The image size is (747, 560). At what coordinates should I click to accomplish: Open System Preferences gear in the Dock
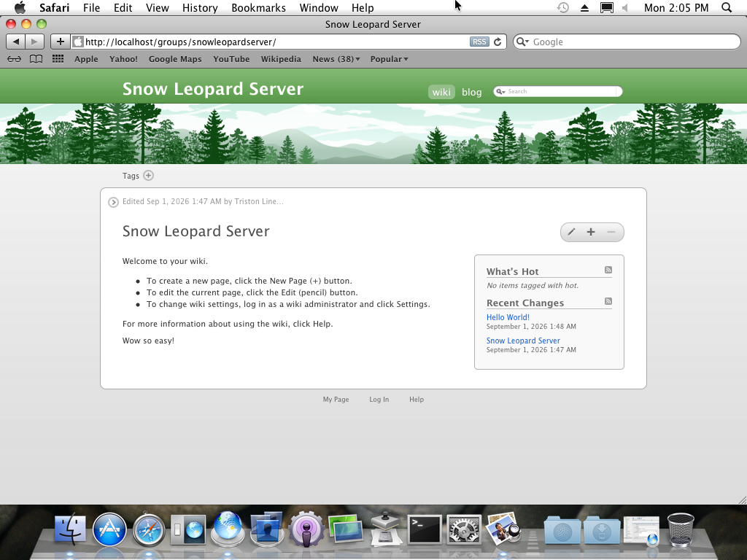pos(463,529)
